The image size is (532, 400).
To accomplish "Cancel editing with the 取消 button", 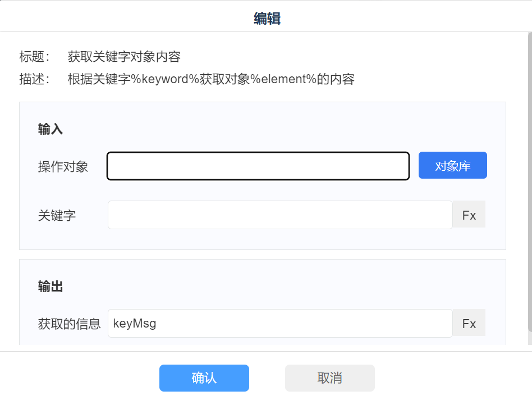I will pyautogui.click(x=329, y=378).
